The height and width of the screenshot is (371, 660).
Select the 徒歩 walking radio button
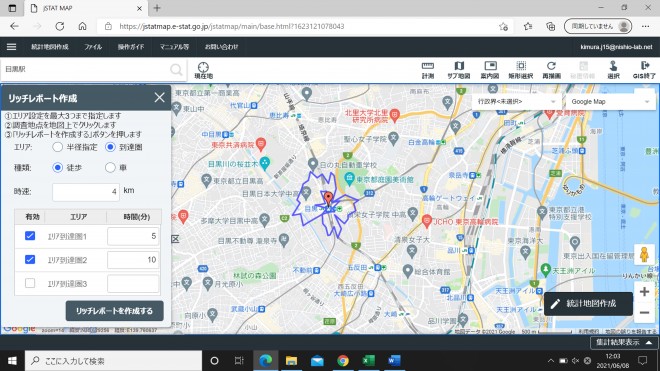[x=58, y=168]
